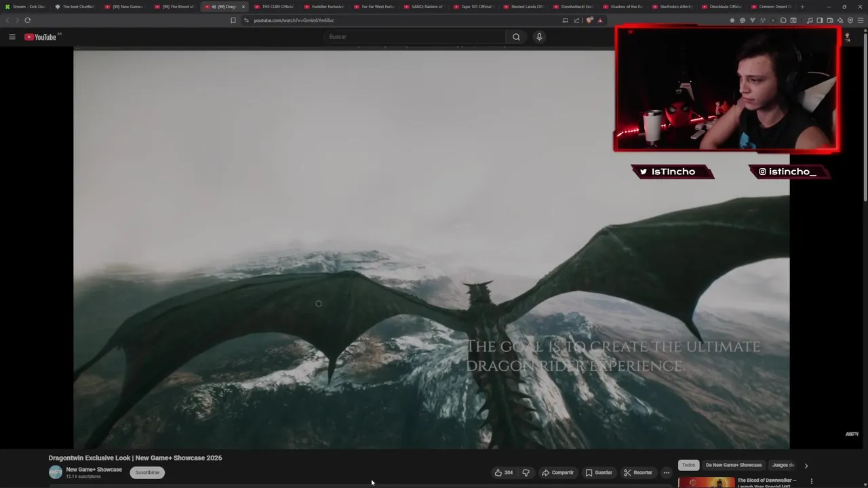The image size is (868, 488).
Task: Open site information icon beside the URL
Action: tap(246, 20)
